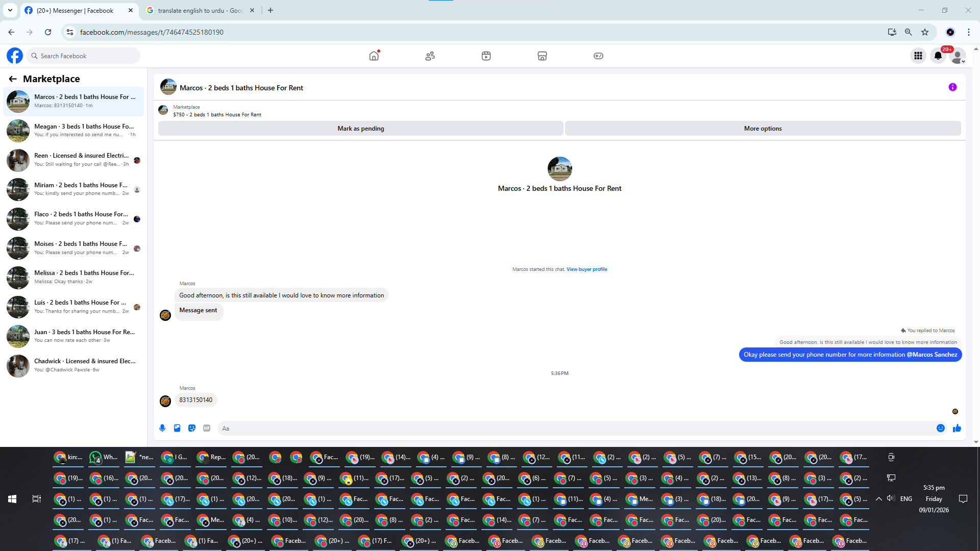This screenshot has height=551, width=980.
Task: Attach a file with the image icon
Action: [x=177, y=428]
